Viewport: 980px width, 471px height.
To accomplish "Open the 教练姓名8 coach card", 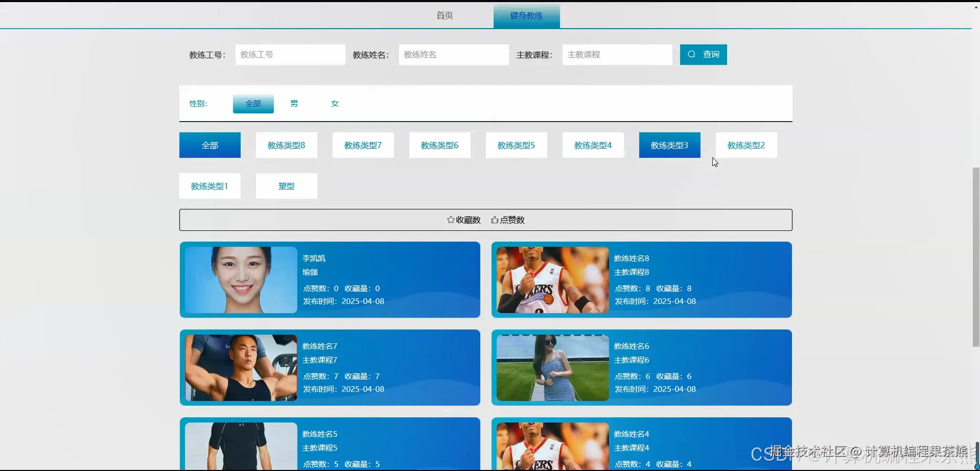I will coord(641,280).
